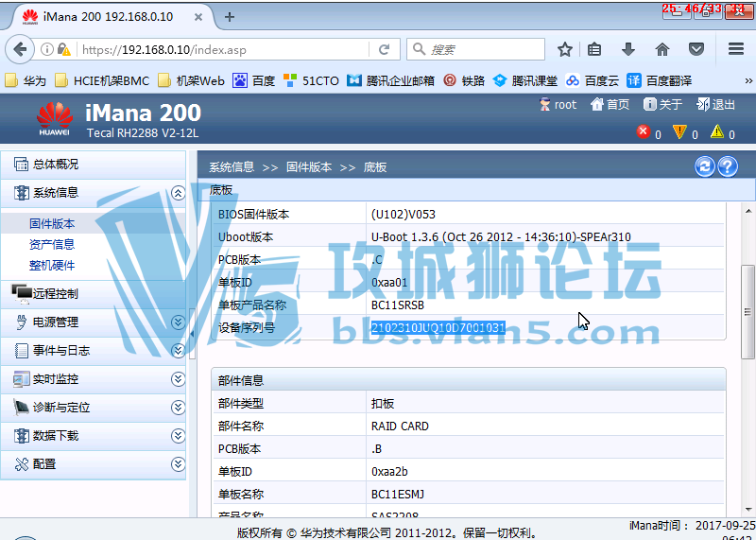Screen dimensions: 756x540
Task: Click the Pocket save icon
Action: (696, 49)
